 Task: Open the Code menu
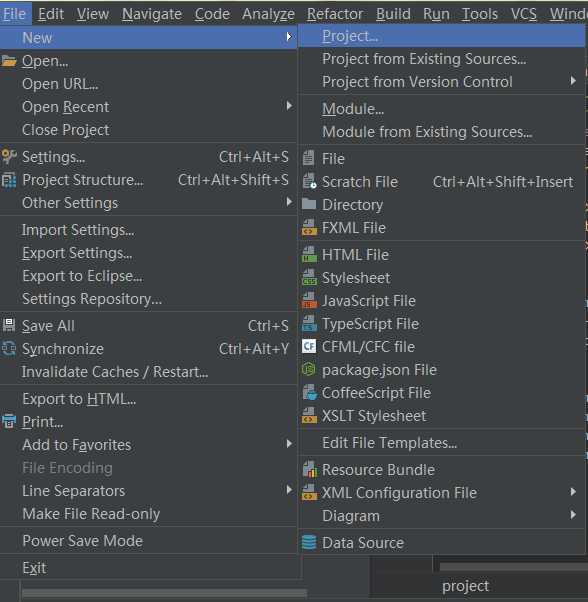212,14
